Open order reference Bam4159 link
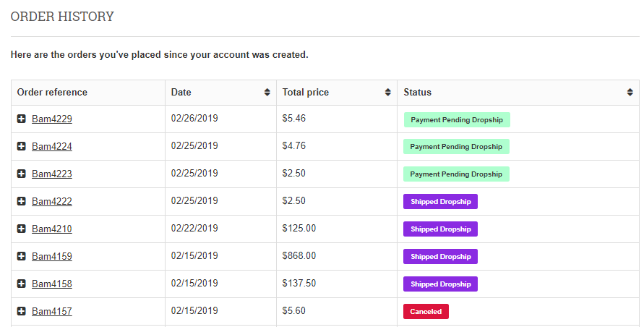 pyautogui.click(x=52, y=256)
